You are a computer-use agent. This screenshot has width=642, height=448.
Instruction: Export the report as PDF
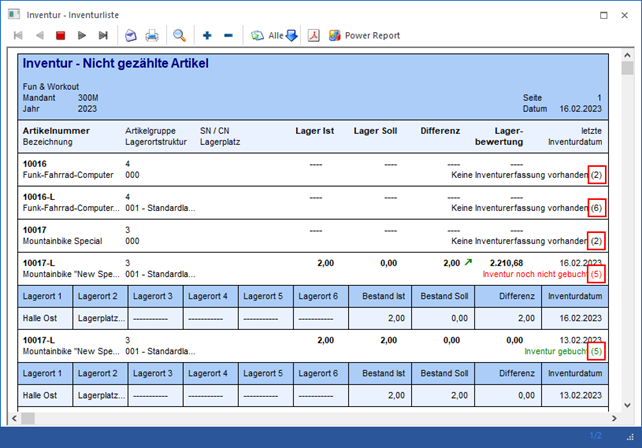click(x=313, y=36)
